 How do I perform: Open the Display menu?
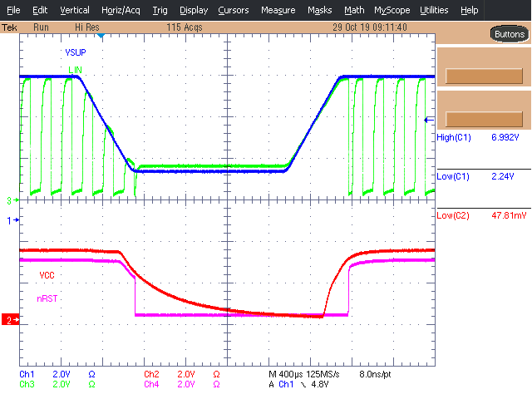coord(194,10)
